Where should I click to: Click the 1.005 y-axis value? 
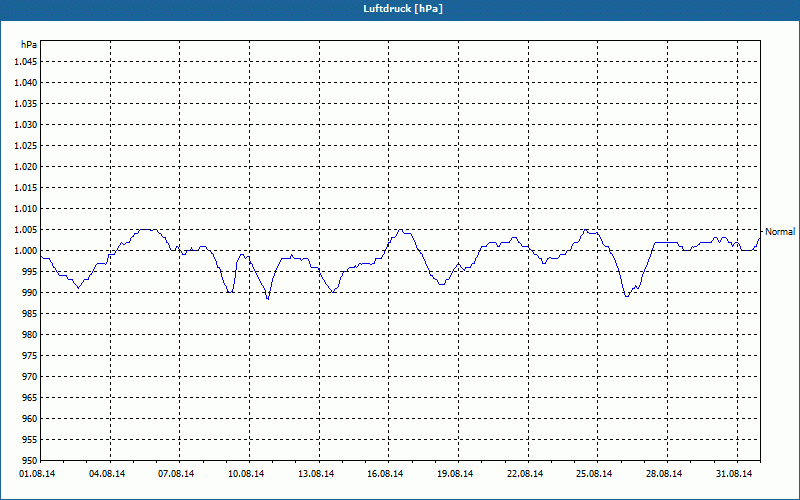click(x=28, y=230)
